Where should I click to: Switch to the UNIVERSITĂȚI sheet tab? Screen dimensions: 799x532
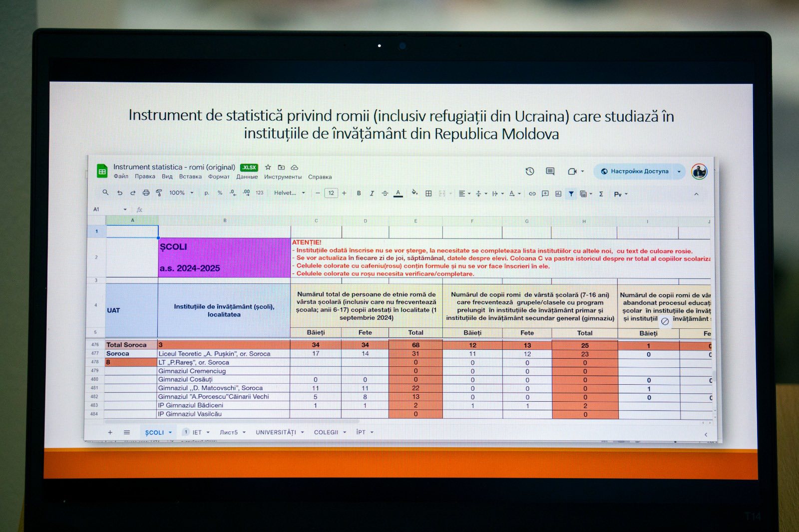(276, 432)
